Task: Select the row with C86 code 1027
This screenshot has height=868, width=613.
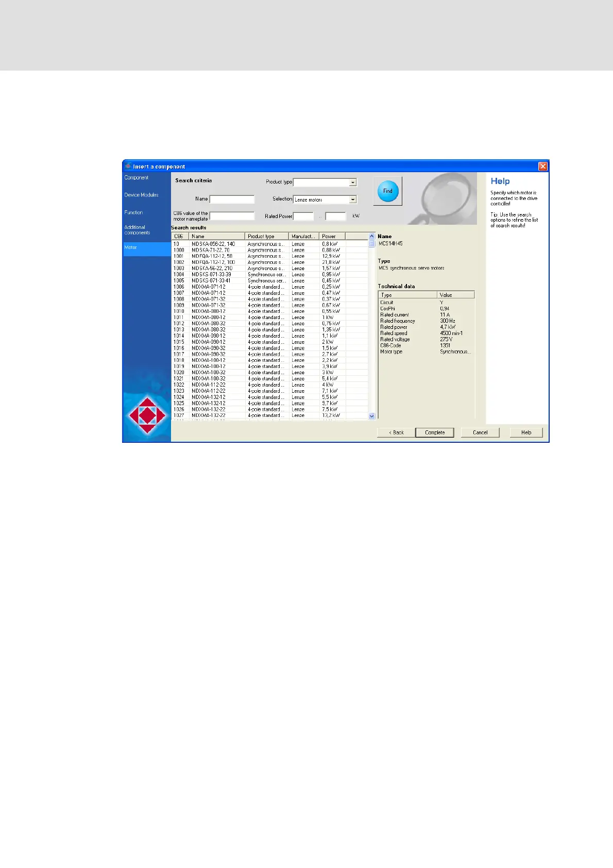Action: pyautogui.click(x=270, y=415)
